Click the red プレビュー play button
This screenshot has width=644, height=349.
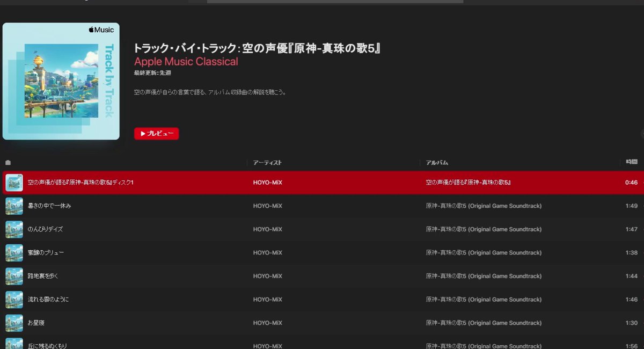coord(156,134)
